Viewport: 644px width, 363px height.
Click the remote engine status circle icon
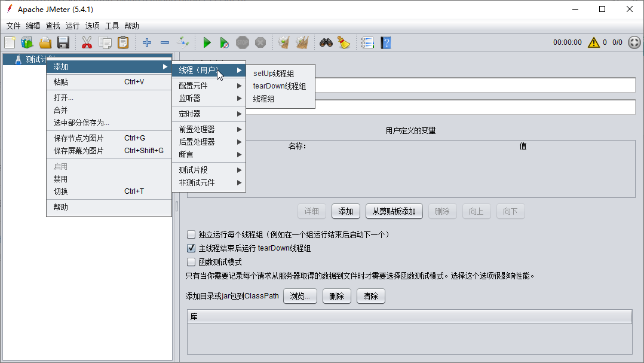tap(634, 42)
